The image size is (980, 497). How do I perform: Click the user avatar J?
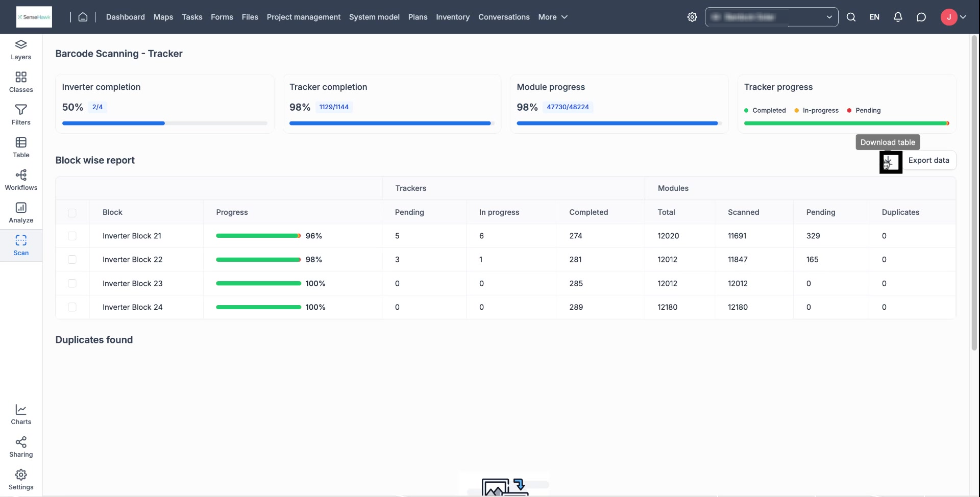point(949,17)
